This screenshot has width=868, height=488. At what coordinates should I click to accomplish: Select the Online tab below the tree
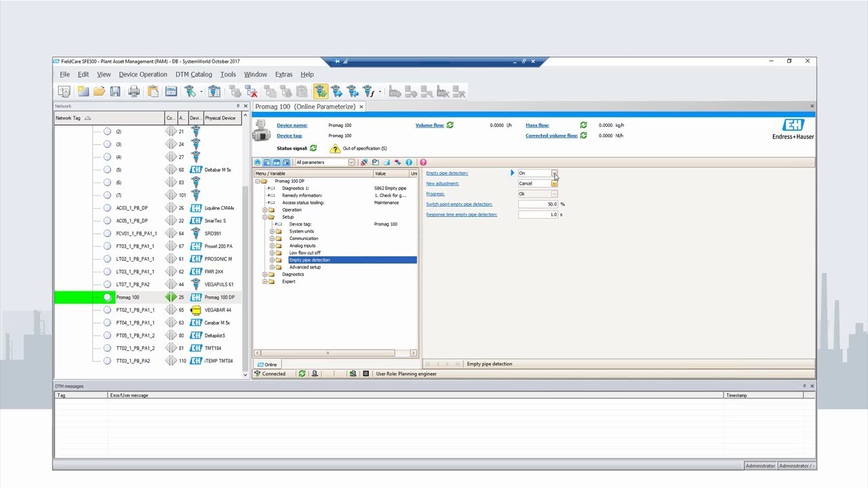(x=267, y=365)
